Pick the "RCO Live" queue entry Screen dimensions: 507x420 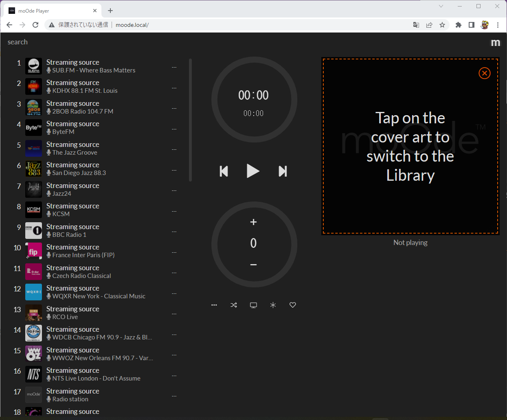point(65,317)
